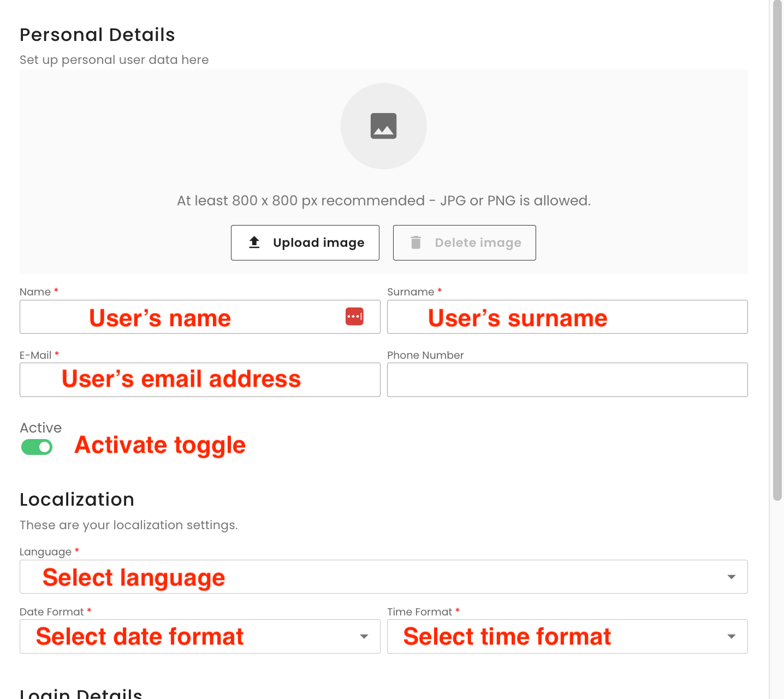
Task: Click the empty Phone Number field
Action: tap(567, 380)
